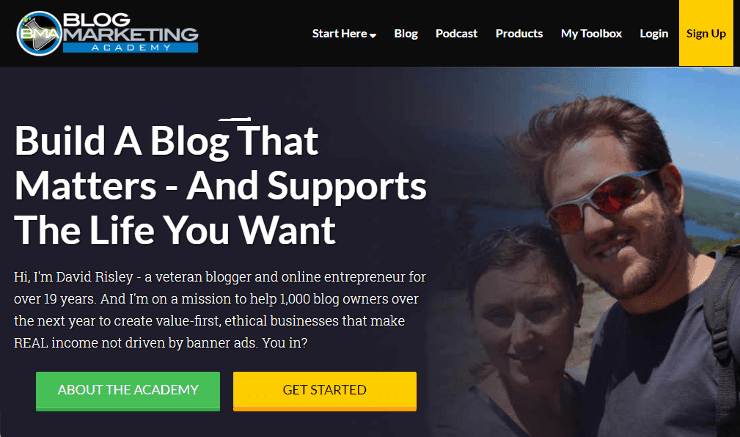Expand the Start Here dropdown arrow
740x437 pixels.
(x=373, y=35)
